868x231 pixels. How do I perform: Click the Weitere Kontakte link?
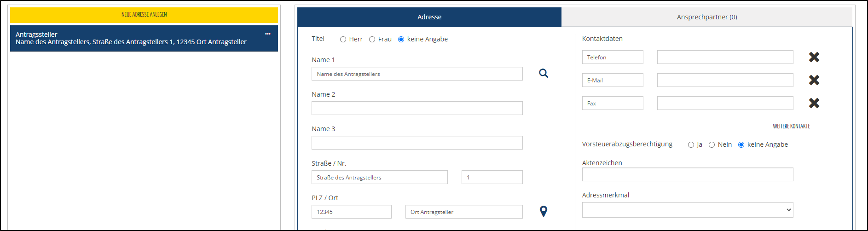pos(791,126)
